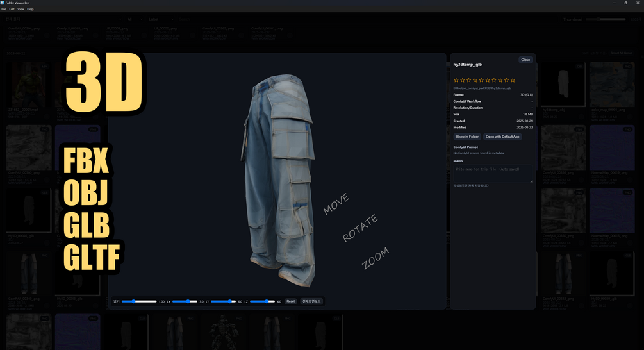Click the Modified date 2025-08-22

pos(524,128)
